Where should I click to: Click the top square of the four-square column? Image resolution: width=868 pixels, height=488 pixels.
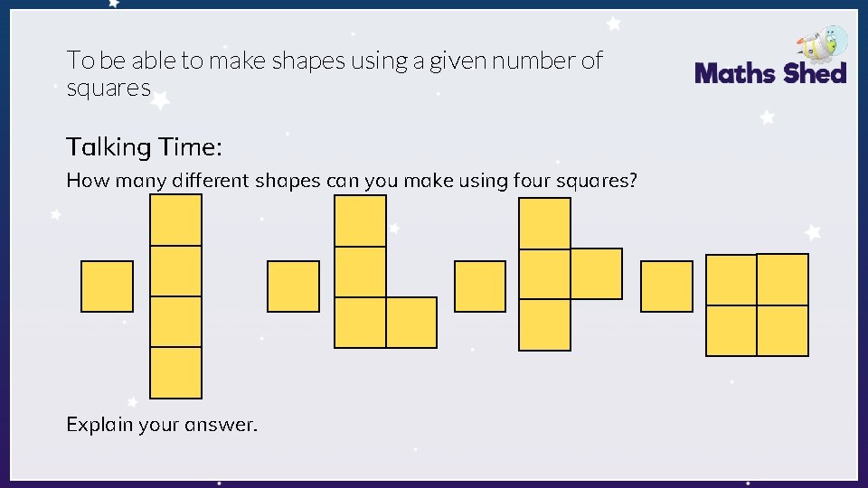pos(175,221)
